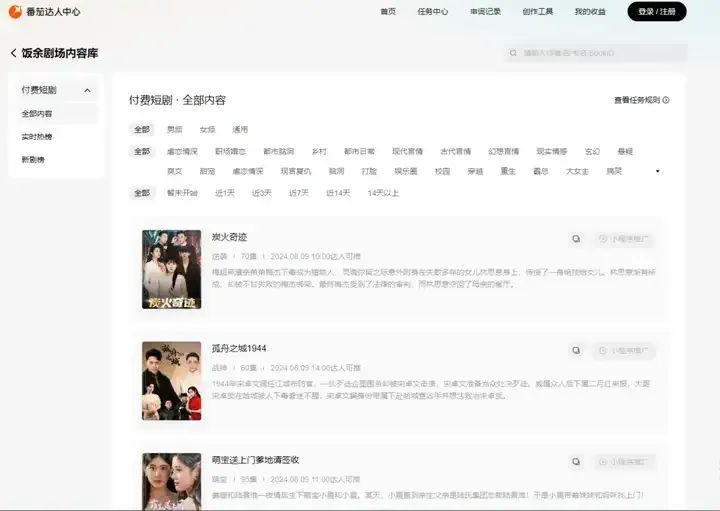This screenshot has height=511, width=720.
Task: Click the copy icon on the 炭火奇迹 card
Action: 576,239
